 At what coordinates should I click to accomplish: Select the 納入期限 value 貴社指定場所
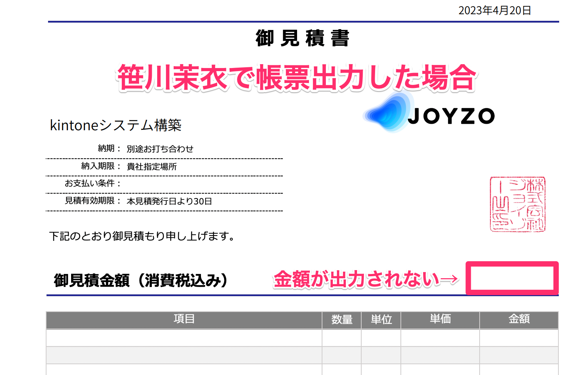(153, 167)
